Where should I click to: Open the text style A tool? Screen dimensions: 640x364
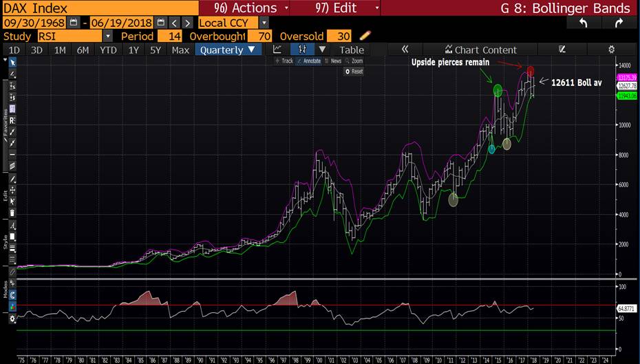tap(12, 225)
